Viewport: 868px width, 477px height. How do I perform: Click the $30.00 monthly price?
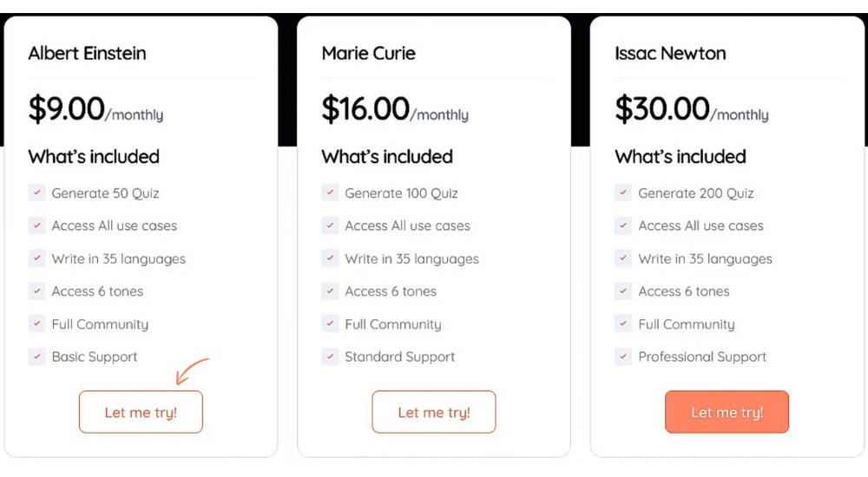[692, 108]
